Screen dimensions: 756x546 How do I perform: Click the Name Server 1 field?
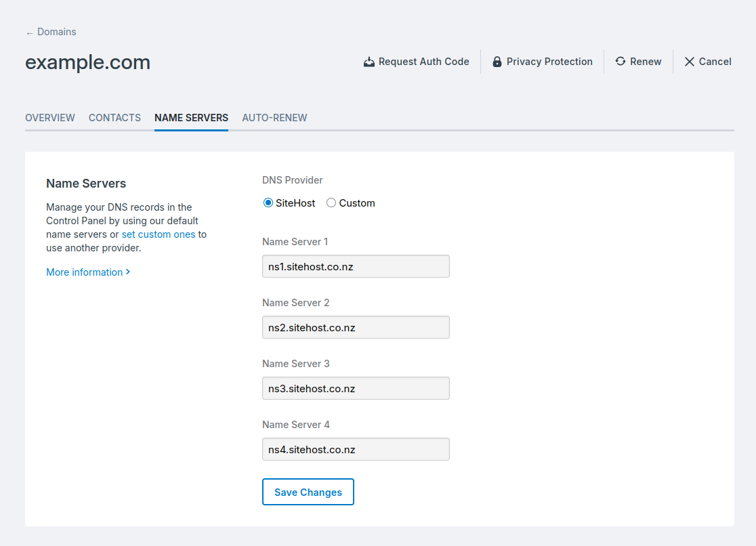356,266
